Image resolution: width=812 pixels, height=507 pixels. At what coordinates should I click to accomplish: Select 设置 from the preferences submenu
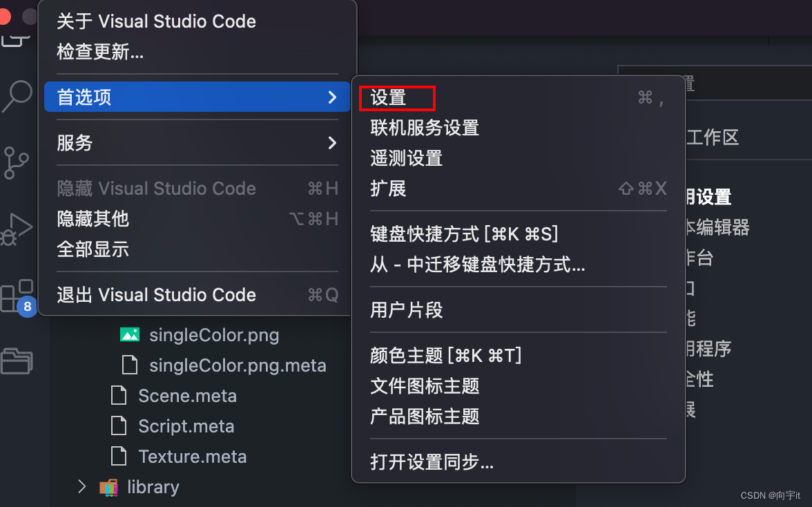point(387,97)
